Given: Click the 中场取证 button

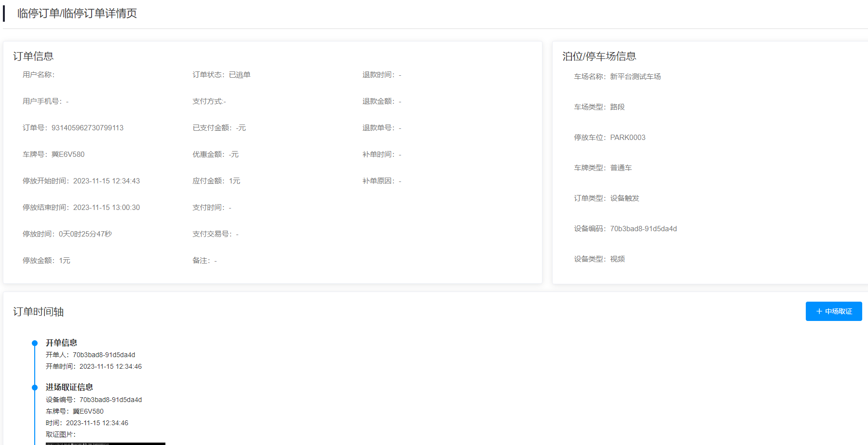Looking at the screenshot, I should coord(833,311).
